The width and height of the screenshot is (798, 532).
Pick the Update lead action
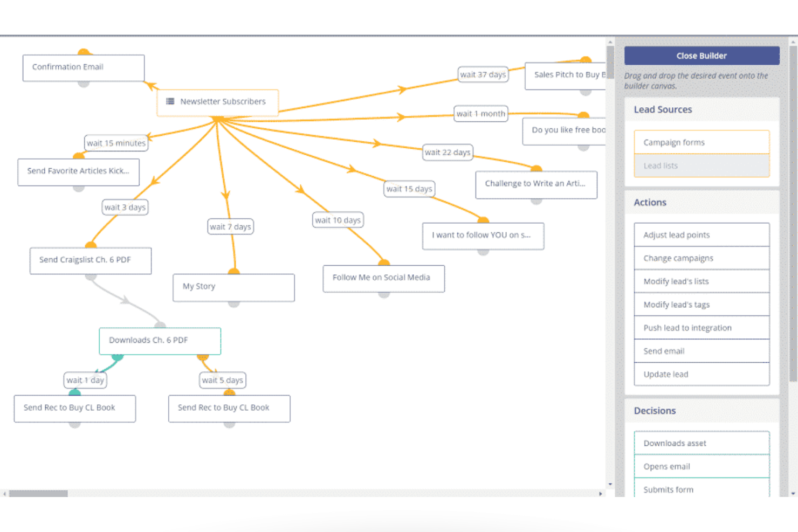pos(701,374)
